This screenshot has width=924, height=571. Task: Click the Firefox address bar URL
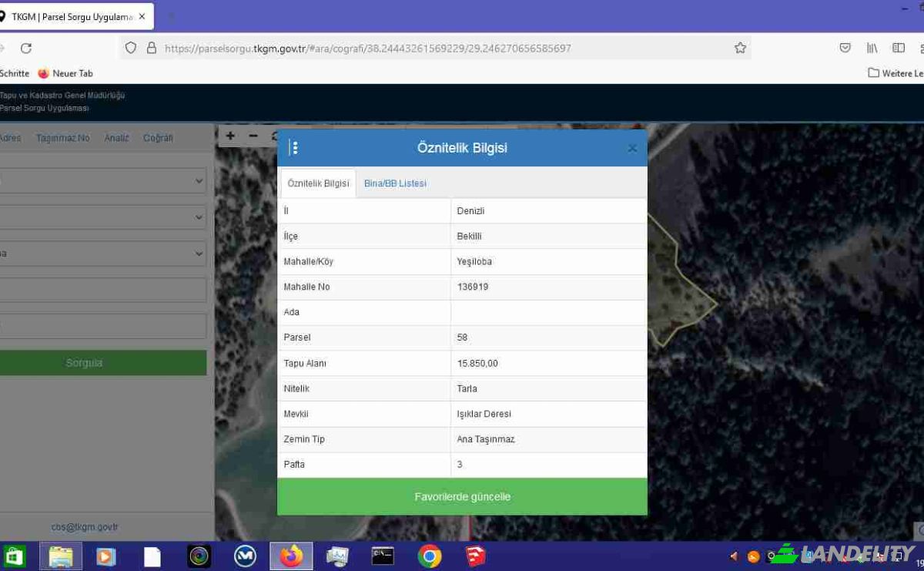368,48
